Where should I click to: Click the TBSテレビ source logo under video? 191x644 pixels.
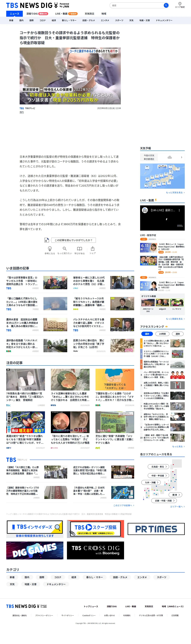coord(22,108)
